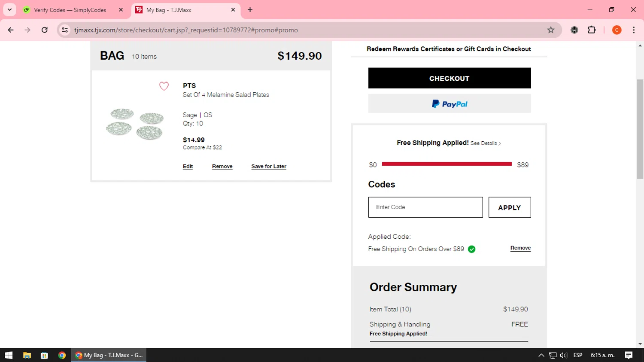Click the Shipping & Handling label
Viewport: 644px width, 362px height.
click(x=400, y=324)
